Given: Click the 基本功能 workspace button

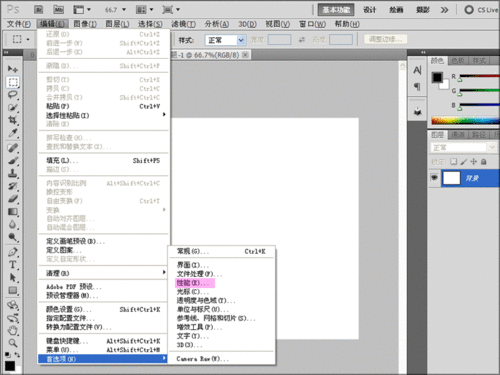Looking at the screenshot, I should [x=336, y=10].
